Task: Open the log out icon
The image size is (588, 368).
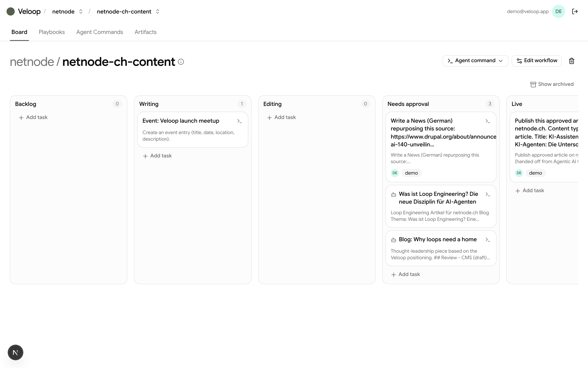Action: 575,11
